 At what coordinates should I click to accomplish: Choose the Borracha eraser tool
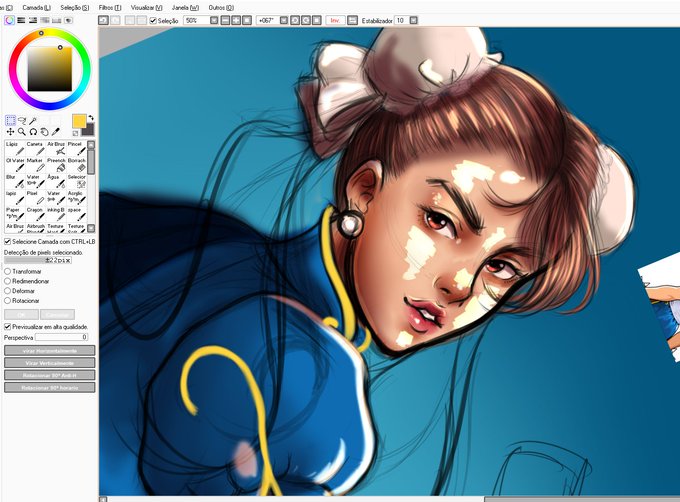(77, 165)
